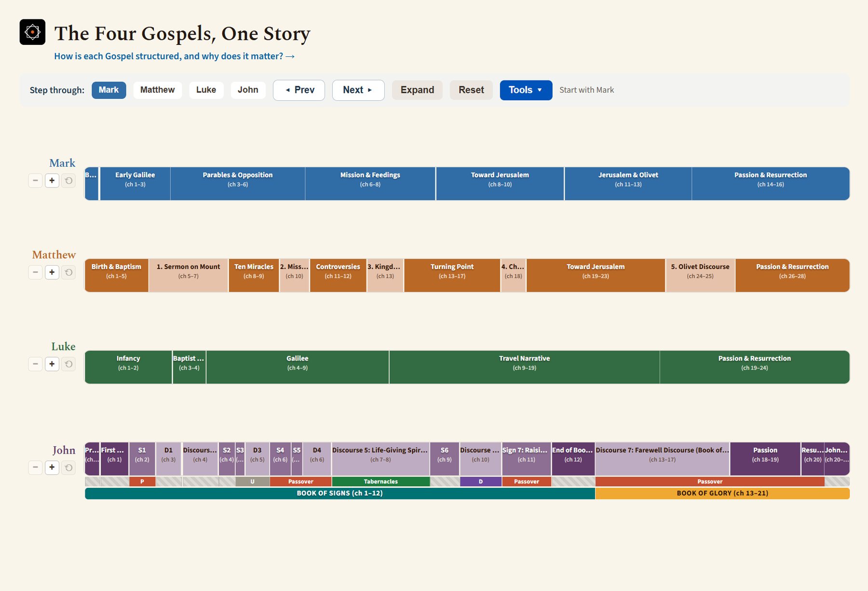Zoom out the Mark row with minus
This screenshot has height=591, width=868.
[x=35, y=181]
